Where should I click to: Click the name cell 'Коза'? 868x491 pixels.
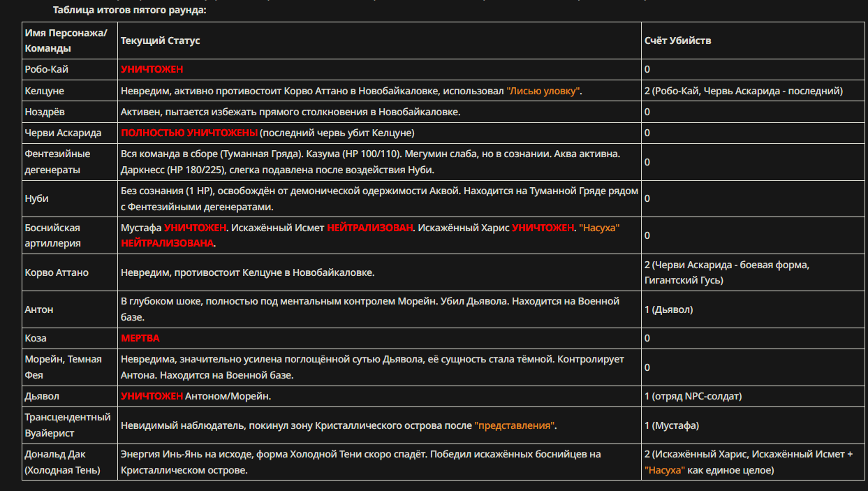point(70,338)
